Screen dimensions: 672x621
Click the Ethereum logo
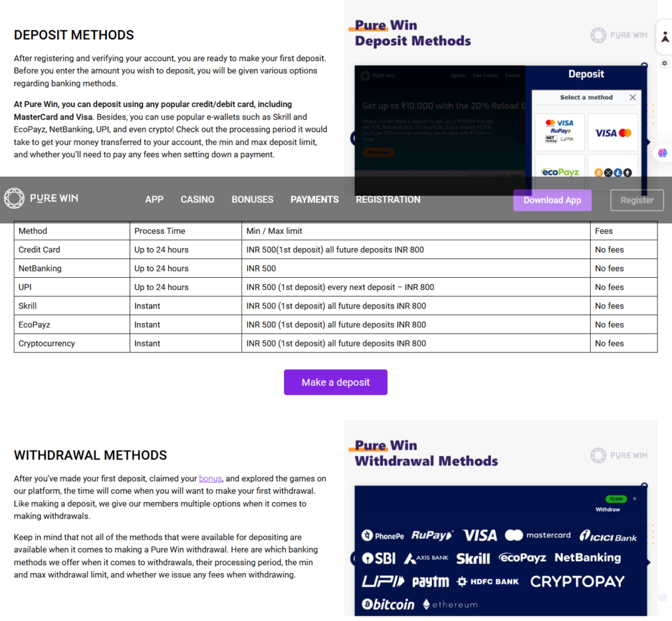tap(451, 603)
